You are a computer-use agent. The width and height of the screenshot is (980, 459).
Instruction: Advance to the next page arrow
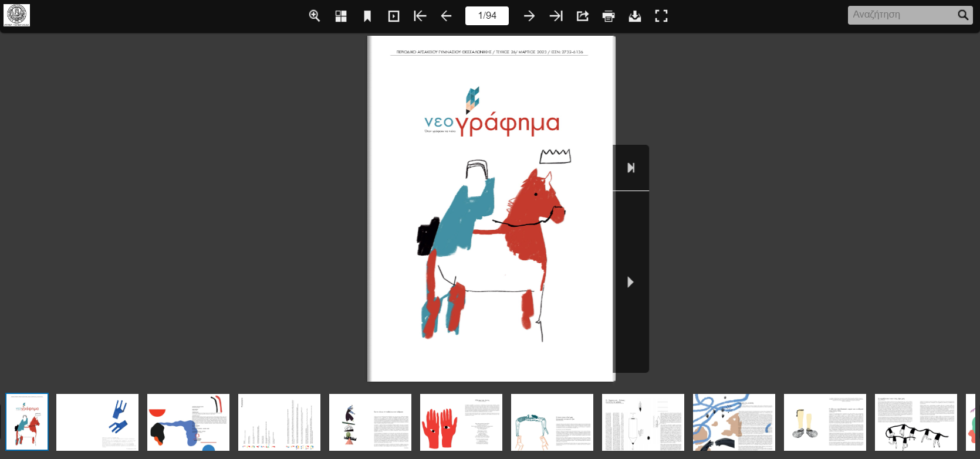tap(529, 16)
